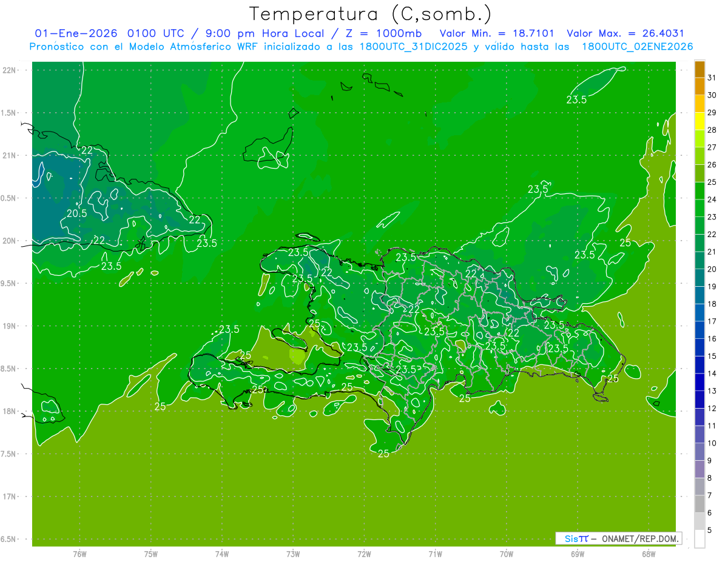Click the legend label 27
This screenshot has height=562, width=728.
tap(712, 147)
